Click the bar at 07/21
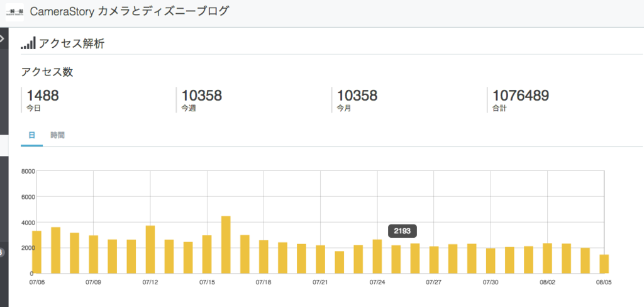Viewport: 644px width, 307px height. [x=320, y=259]
